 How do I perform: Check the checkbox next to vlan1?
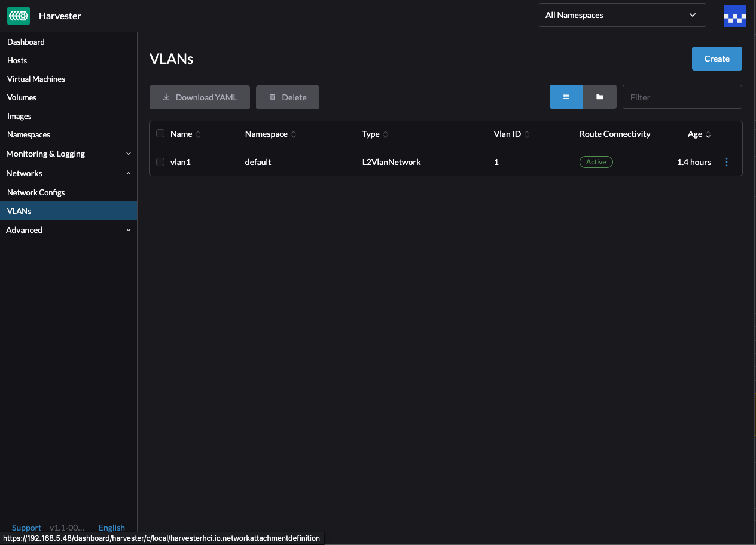[x=160, y=161]
